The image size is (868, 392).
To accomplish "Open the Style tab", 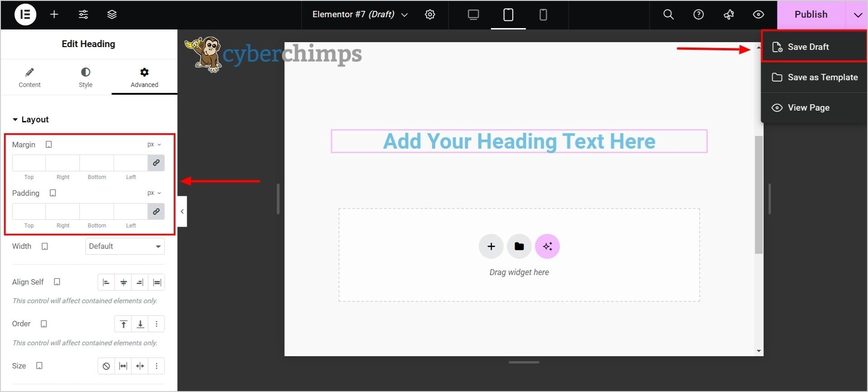I will click(x=85, y=77).
